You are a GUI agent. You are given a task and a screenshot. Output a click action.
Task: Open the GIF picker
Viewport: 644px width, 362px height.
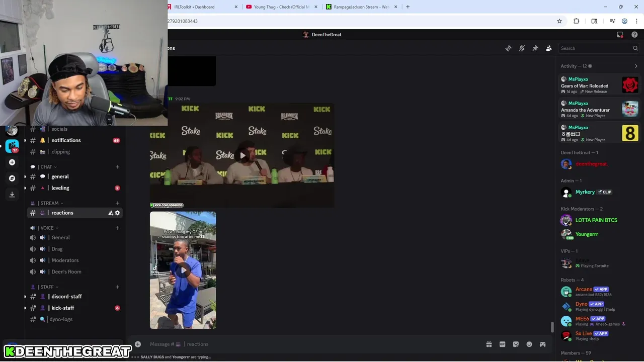[x=502, y=344]
